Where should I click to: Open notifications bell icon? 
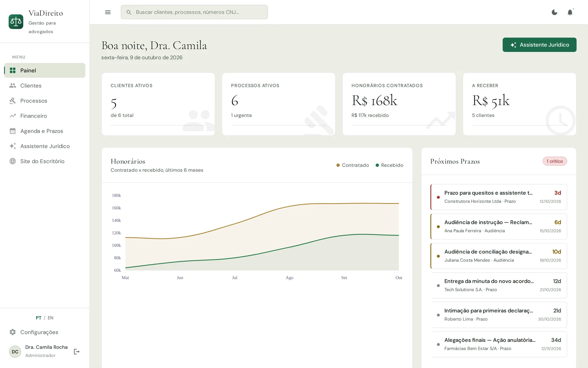pos(570,12)
